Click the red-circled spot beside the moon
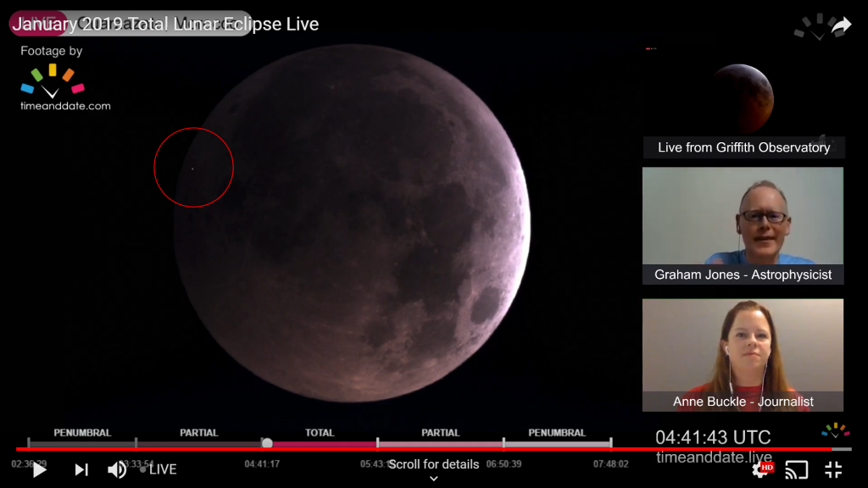This screenshot has height=488, width=868. 193,168
